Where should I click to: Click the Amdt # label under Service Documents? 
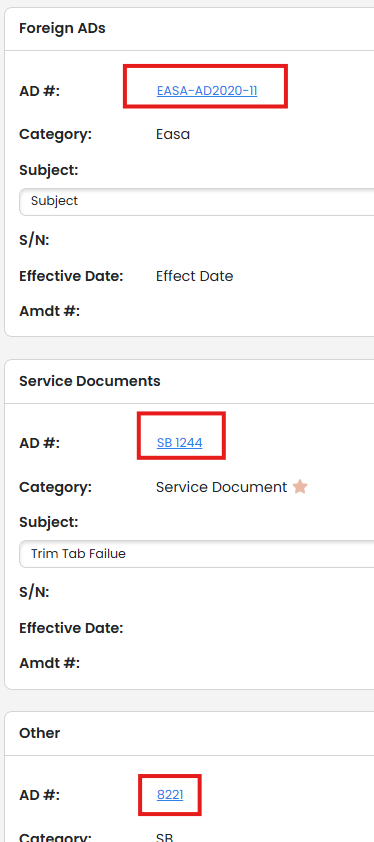click(49, 663)
